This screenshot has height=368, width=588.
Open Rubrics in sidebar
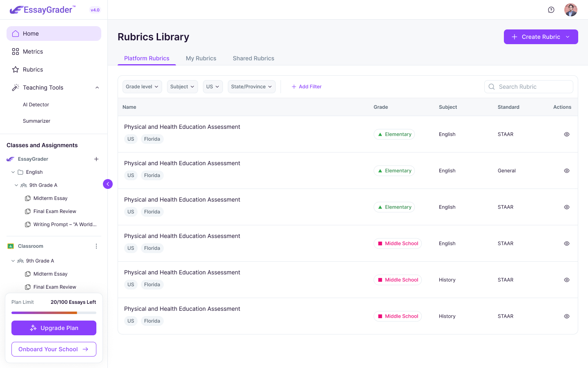click(x=54, y=70)
